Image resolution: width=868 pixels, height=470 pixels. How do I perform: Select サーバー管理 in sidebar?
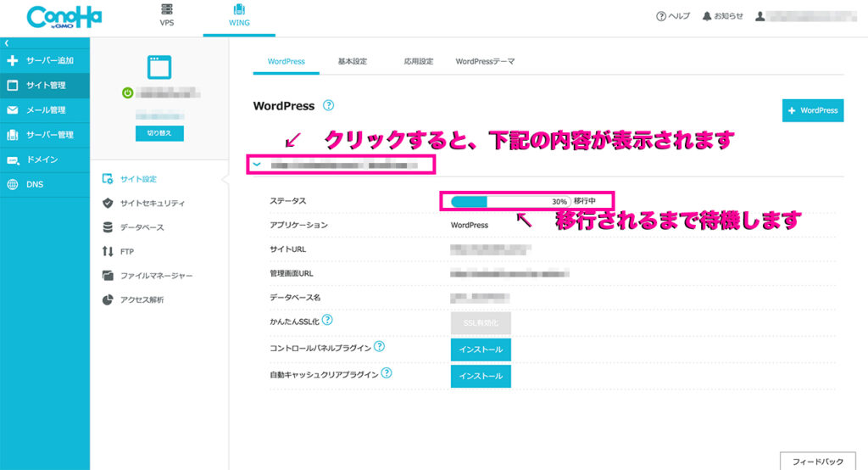[45, 135]
